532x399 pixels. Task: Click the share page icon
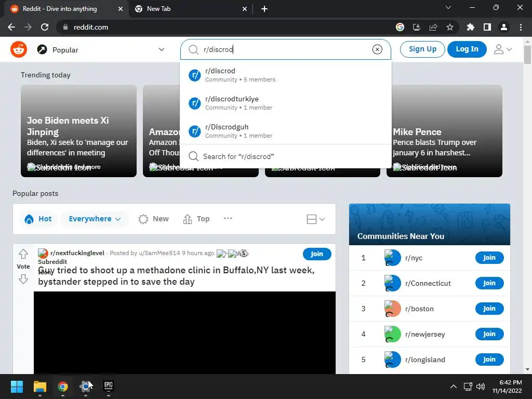433,27
